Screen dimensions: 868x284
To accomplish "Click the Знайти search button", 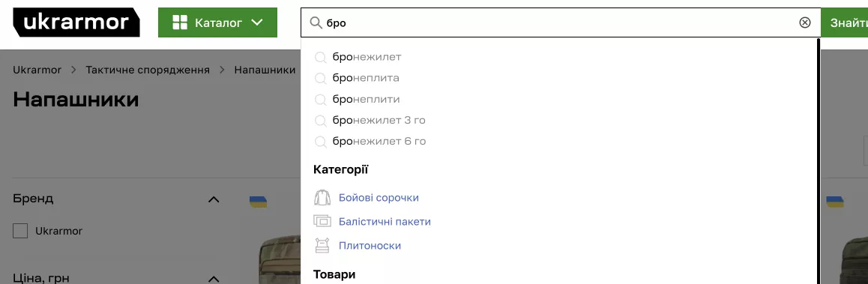I will click(844, 22).
